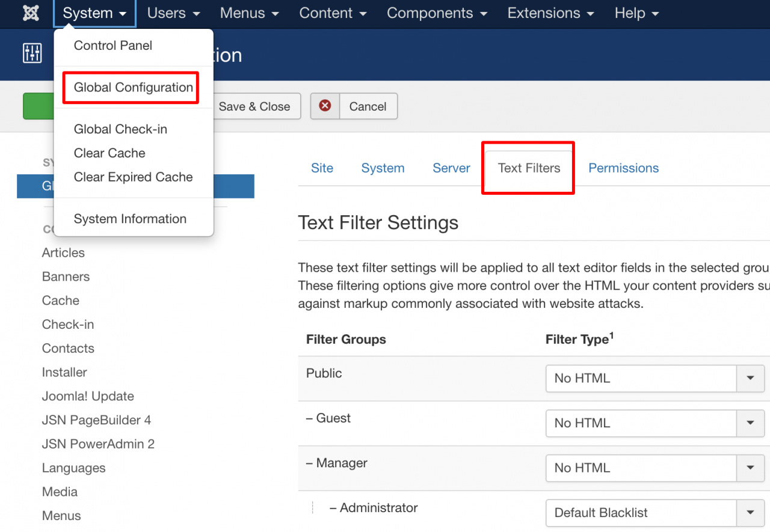Open the Extensions top menu

550,13
